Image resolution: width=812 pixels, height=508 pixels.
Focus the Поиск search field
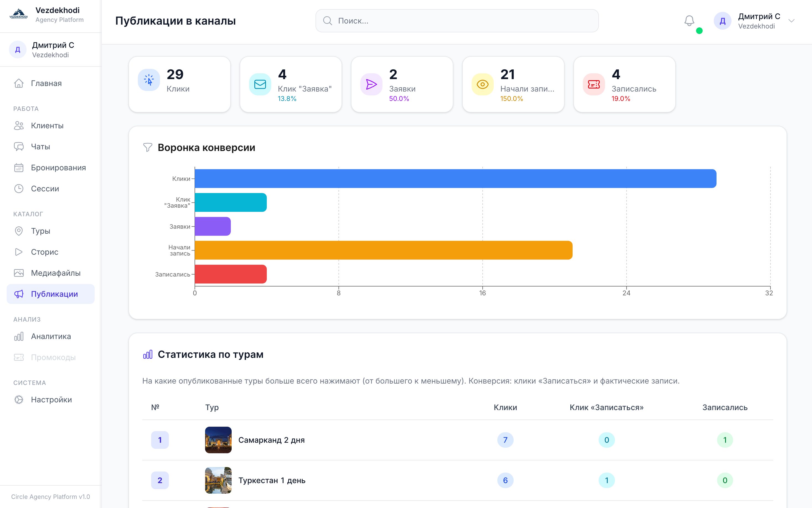457,21
